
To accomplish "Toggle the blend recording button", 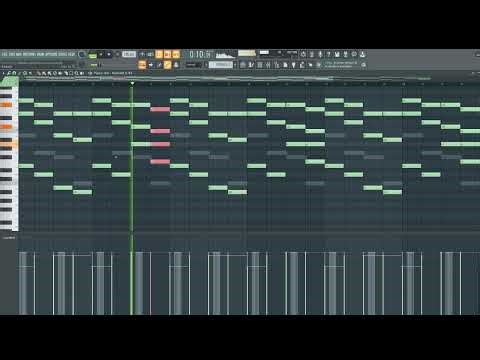I will pyautogui.click(x=167, y=54).
